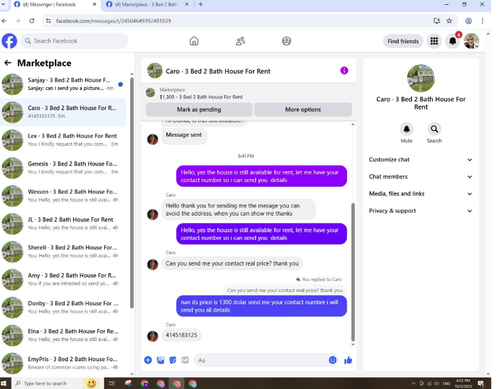The image size is (500, 389).
Task: Click the browser address bar URL
Action: [x=113, y=21]
